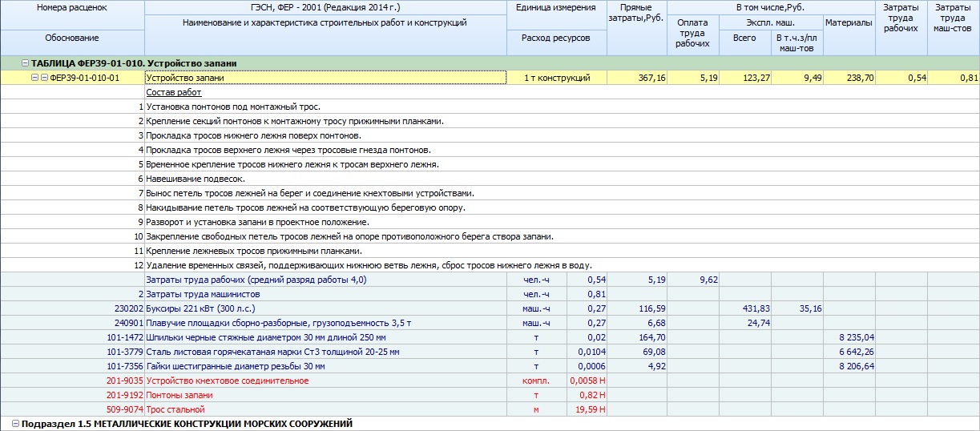The width and height of the screenshot is (980, 431).
Task: Select resource code 101-7356
Action: 124,366
